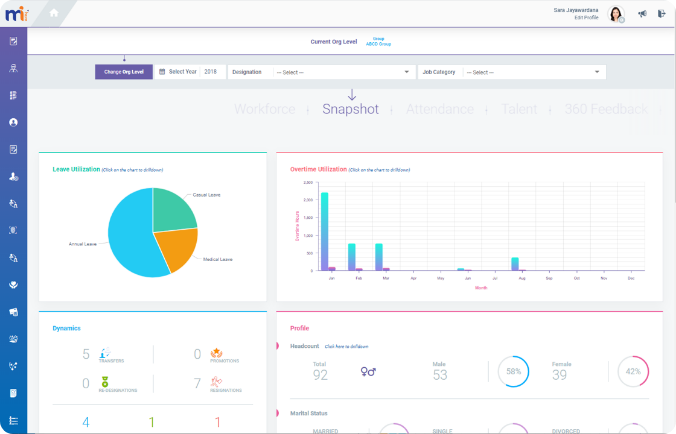Open the checklist grid sidebar icon
The image size is (676, 434).
(x=13, y=95)
